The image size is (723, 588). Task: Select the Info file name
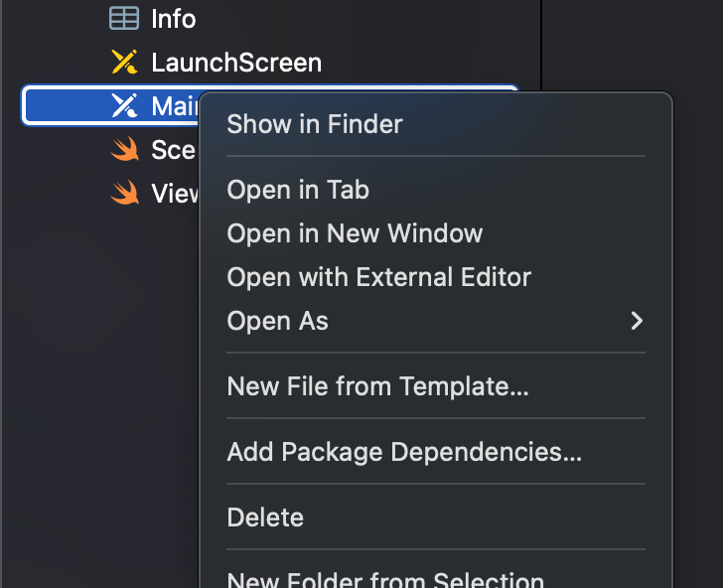tap(174, 19)
